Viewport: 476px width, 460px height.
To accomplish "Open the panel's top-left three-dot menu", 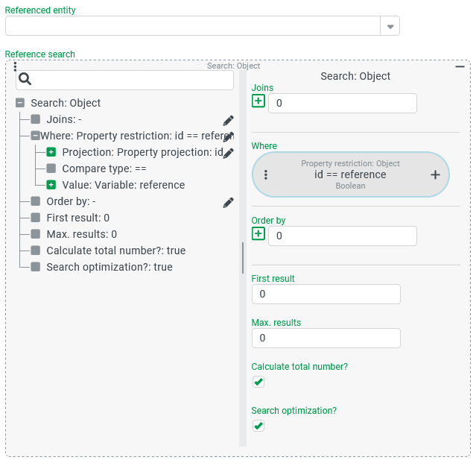I will tap(15, 67).
